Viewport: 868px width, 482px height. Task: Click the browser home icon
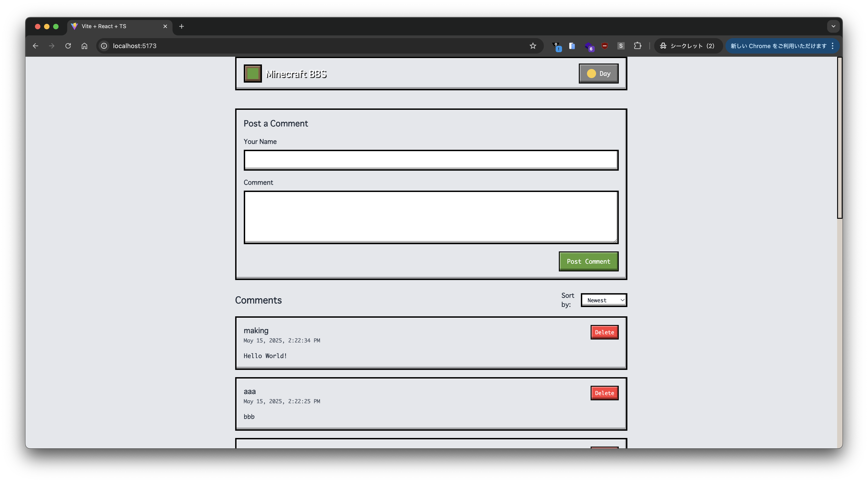pyautogui.click(x=84, y=46)
